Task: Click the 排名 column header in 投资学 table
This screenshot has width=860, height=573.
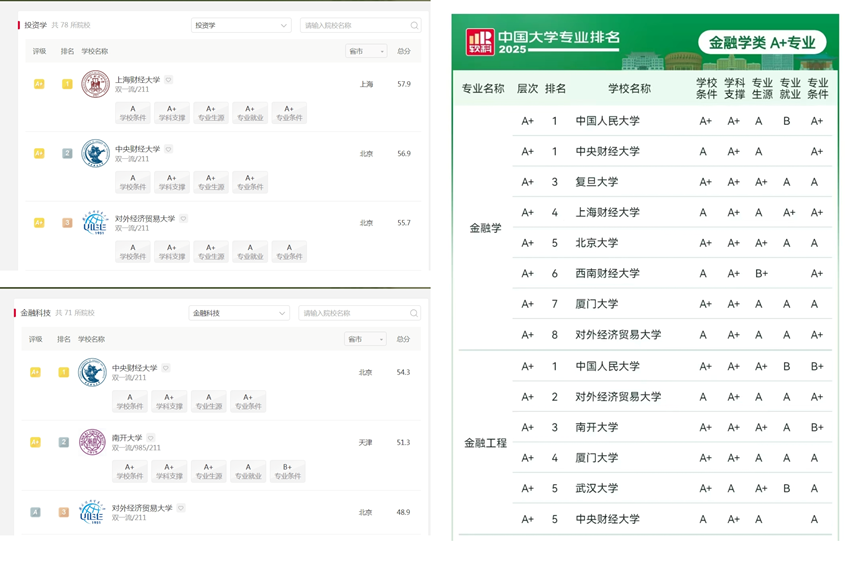Action: pos(67,51)
